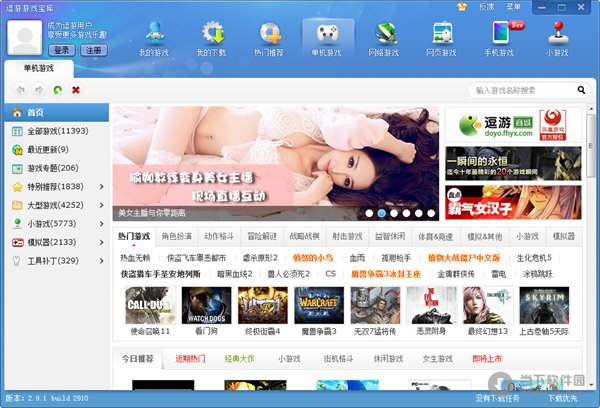Select the 近期热门 recommendation tab
The image size is (600, 408).
(190, 357)
